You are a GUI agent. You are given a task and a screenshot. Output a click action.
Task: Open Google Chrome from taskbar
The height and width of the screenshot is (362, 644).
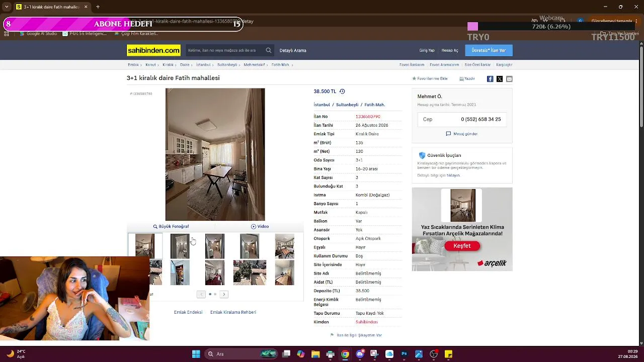pyautogui.click(x=345, y=354)
